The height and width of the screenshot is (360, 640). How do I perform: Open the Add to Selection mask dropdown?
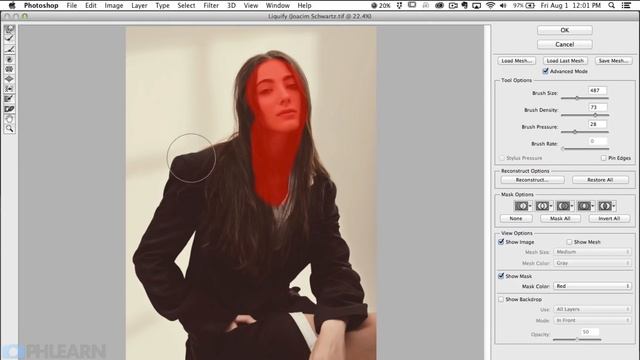pos(544,206)
